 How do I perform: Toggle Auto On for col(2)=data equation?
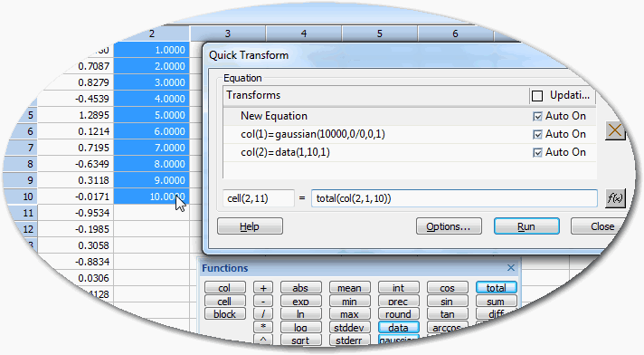537,153
